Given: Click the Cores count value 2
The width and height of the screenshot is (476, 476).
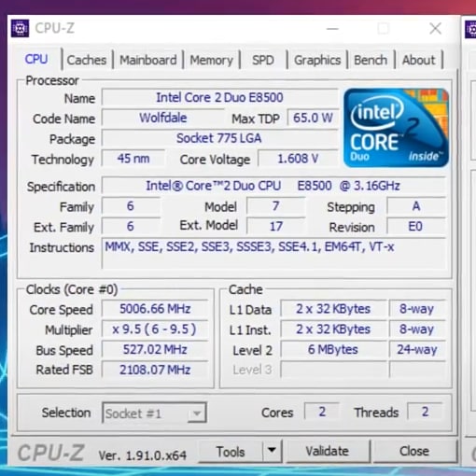Looking at the screenshot, I should [322, 412].
